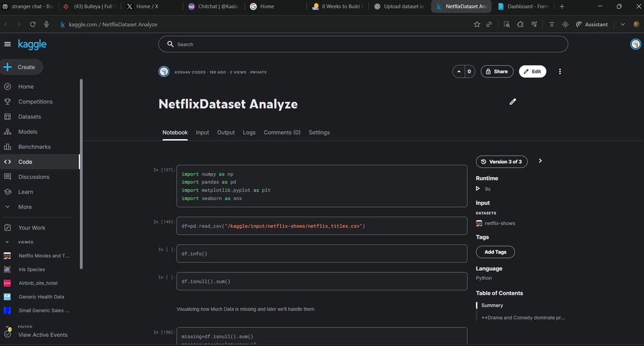Expand More in the sidebar
The image size is (644, 346).
click(x=25, y=207)
